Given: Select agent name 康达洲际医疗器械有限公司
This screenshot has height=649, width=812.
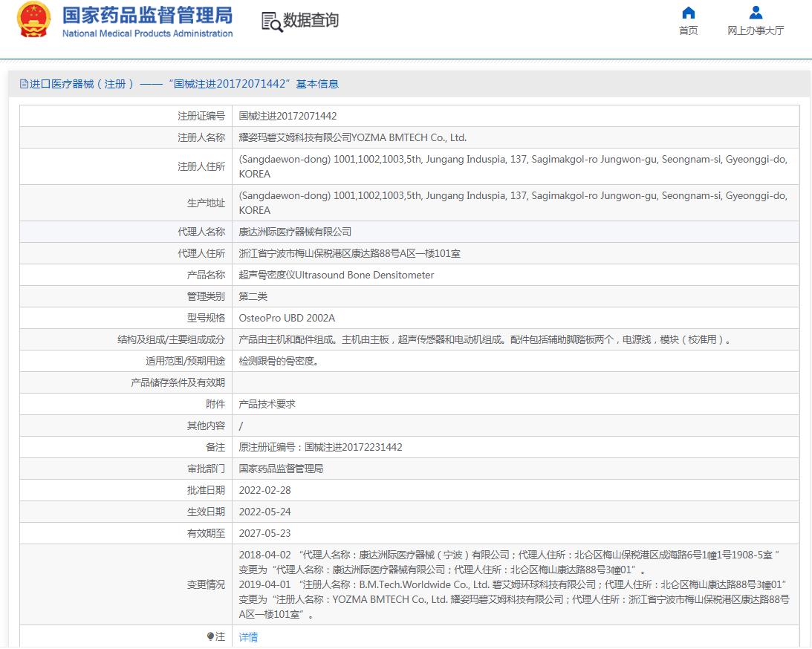Looking at the screenshot, I should pyautogui.click(x=295, y=232).
